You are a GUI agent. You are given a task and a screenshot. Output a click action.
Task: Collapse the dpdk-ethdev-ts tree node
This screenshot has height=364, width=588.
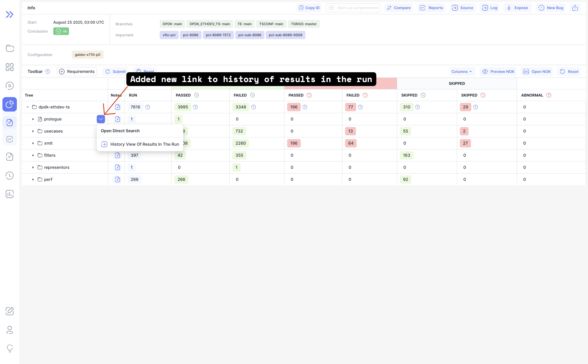[28, 107]
